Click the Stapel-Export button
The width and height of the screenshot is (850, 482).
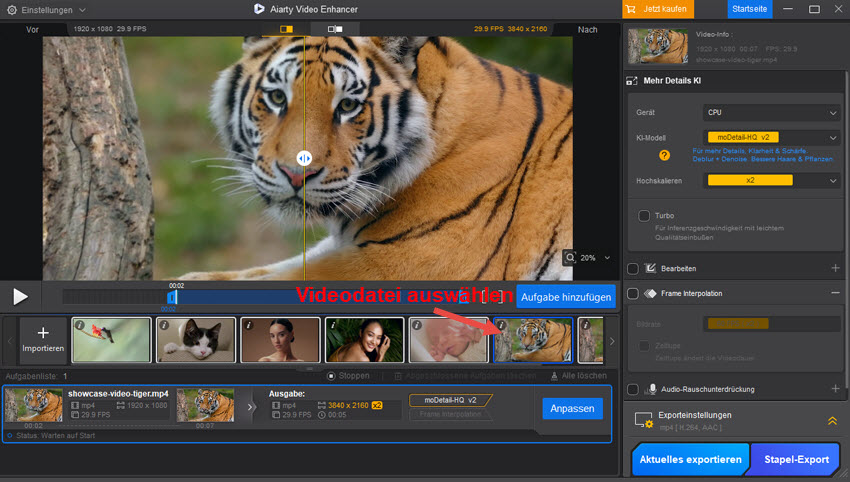coord(796,460)
